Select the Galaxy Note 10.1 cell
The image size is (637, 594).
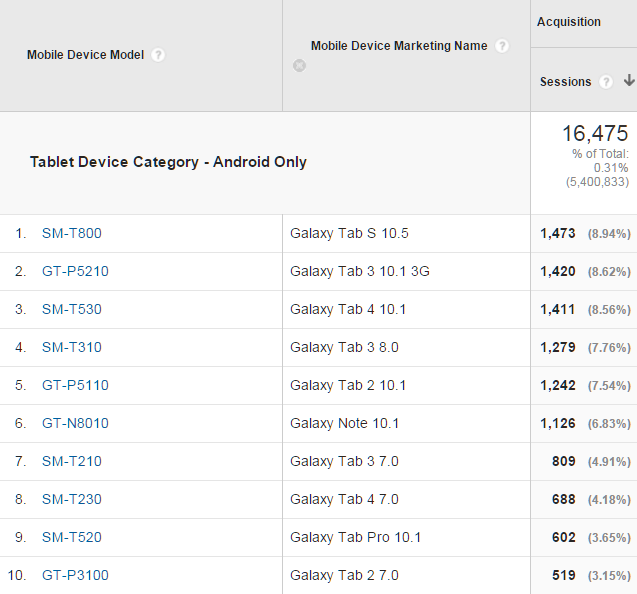[406, 423]
